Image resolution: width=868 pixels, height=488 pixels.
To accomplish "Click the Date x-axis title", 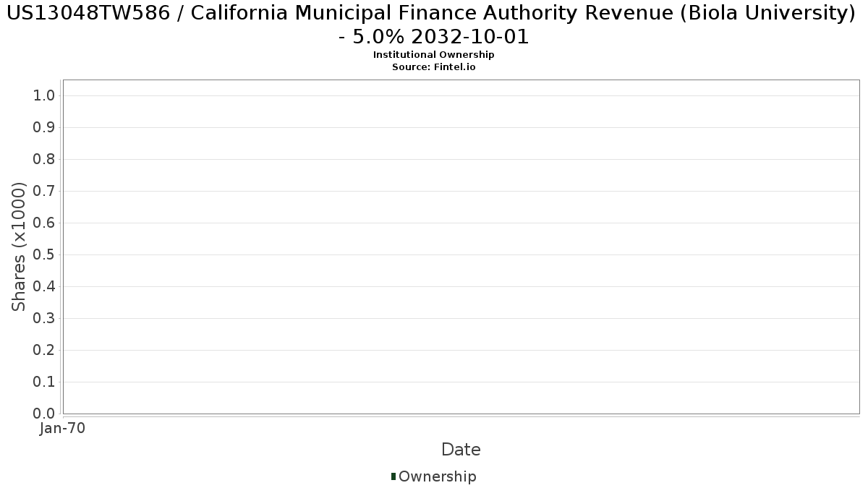I will [x=461, y=450].
